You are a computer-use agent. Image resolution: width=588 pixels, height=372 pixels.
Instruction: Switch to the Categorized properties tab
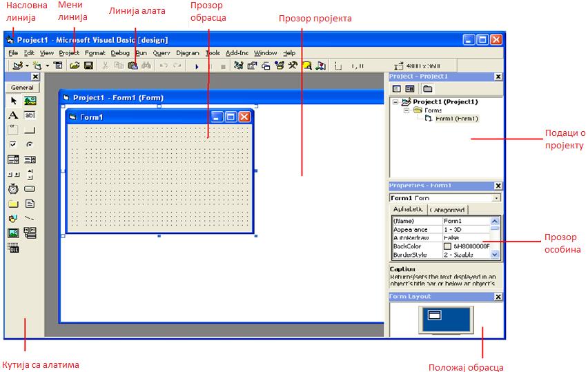click(x=447, y=210)
